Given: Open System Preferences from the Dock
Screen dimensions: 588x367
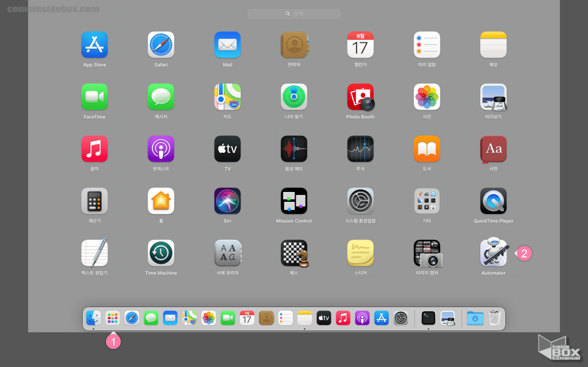Looking at the screenshot, I should 401,318.
